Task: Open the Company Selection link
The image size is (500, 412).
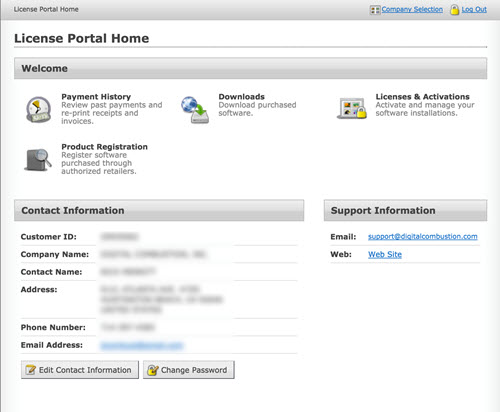Action: pyautogui.click(x=412, y=9)
